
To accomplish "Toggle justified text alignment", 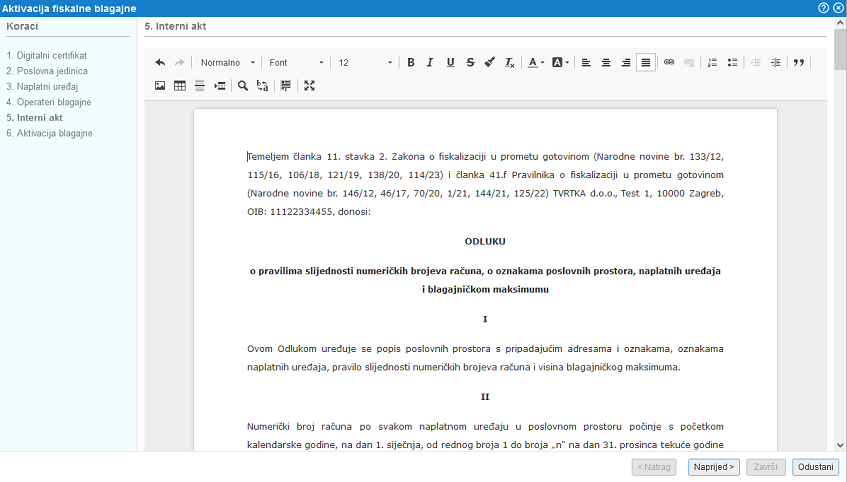I will point(646,63).
